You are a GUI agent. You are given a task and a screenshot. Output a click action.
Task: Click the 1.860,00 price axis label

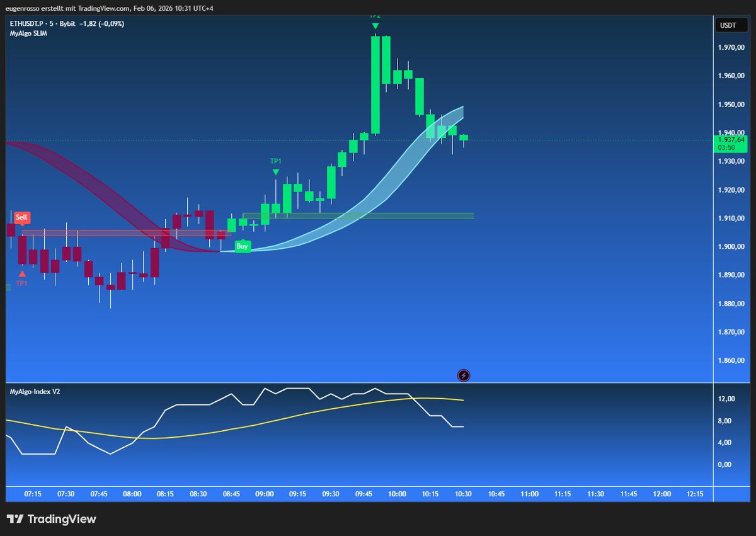(x=731, y=361)
